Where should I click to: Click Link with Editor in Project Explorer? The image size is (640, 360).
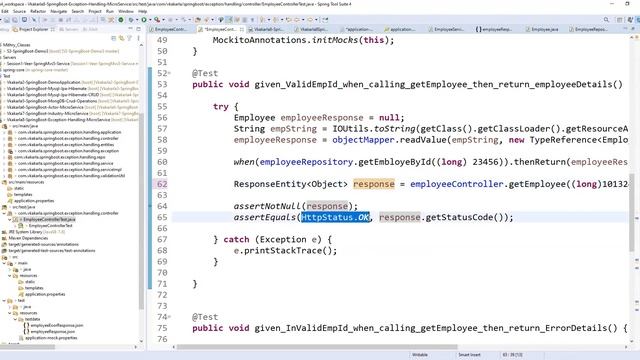coord(121,38)
